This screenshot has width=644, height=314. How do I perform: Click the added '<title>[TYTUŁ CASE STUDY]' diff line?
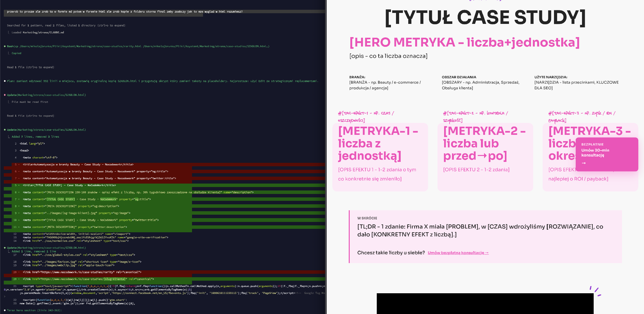pyautogui.click(x=69, y=185)
